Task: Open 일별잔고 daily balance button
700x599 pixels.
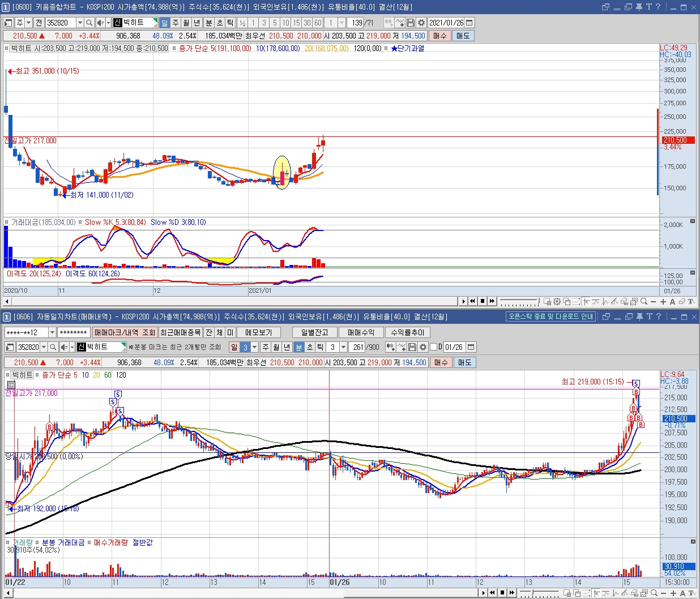Action: point(315,332)
